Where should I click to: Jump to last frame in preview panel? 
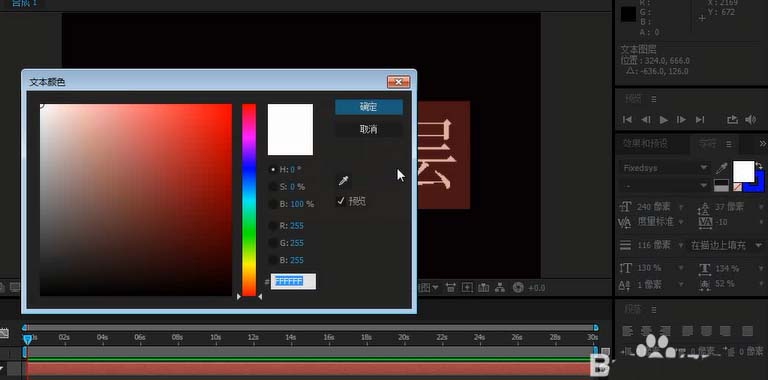tap(700, 119)
